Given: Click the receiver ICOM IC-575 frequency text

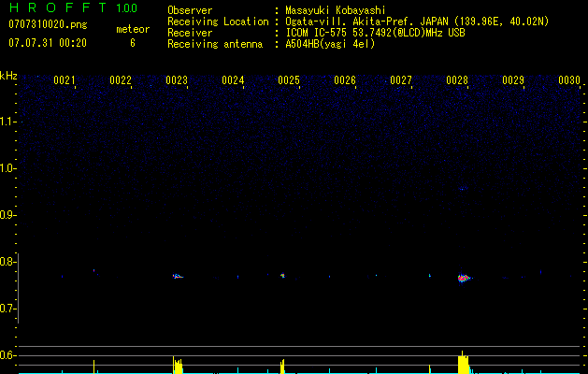Looking at the screenshot, I should coord(375,33).
